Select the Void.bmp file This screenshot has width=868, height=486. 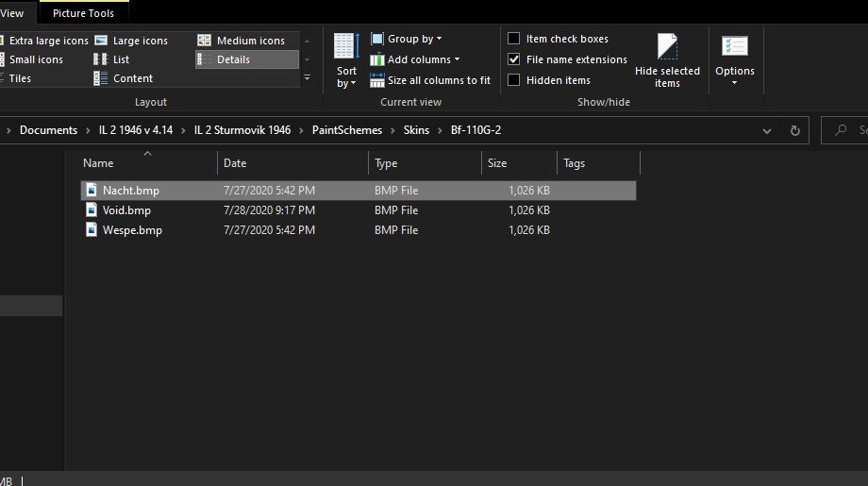(x=126, y=210)
